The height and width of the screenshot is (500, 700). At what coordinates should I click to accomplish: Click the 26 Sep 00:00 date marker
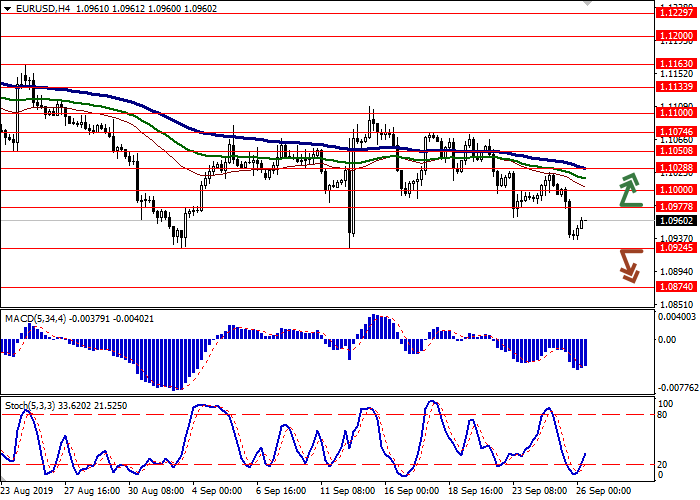coord(605,493)
